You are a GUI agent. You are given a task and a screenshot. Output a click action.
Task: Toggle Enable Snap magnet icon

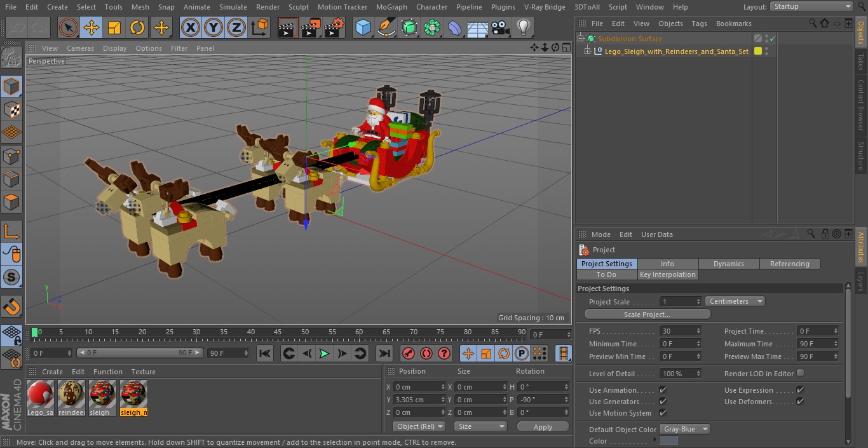tap(11, 307)
